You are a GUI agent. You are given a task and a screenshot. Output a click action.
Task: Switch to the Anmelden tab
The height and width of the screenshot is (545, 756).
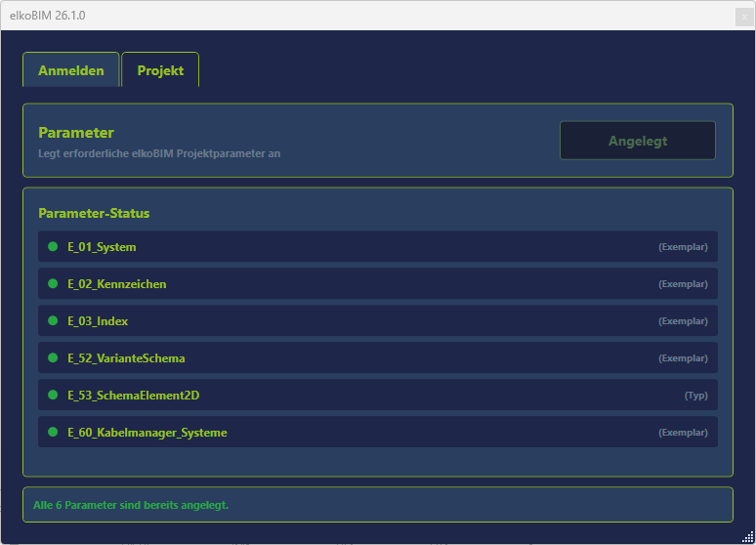click(x=71, y=70)
